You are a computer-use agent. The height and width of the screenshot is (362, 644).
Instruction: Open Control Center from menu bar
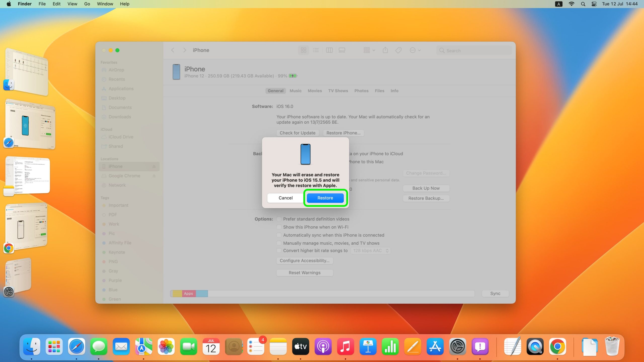[x=594, y=4]
